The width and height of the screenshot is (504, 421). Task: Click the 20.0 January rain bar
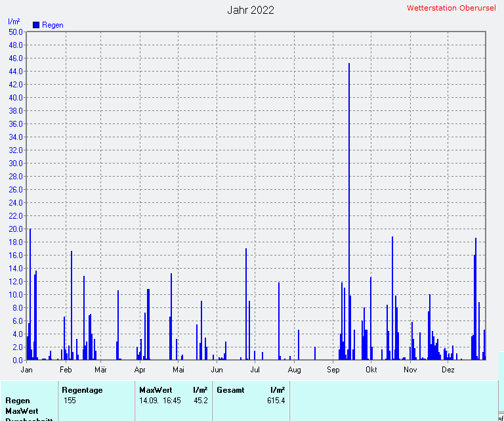(30, 294)
